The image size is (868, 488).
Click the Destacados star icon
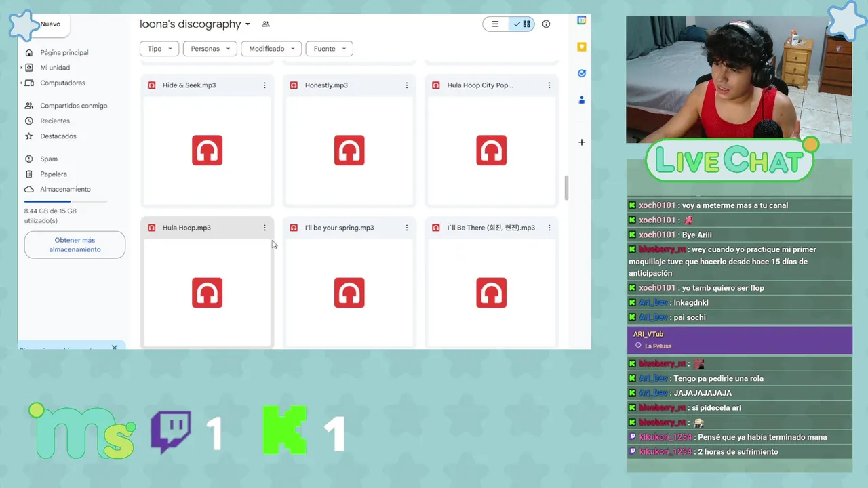tap(28, 136)
